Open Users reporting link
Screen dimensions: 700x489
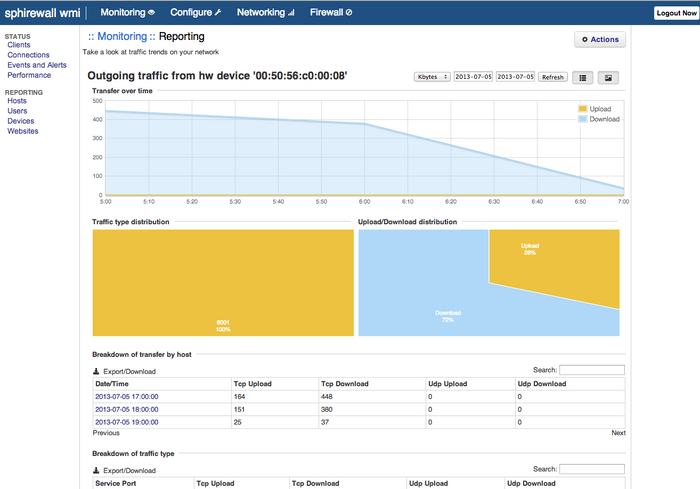point(17,111)
